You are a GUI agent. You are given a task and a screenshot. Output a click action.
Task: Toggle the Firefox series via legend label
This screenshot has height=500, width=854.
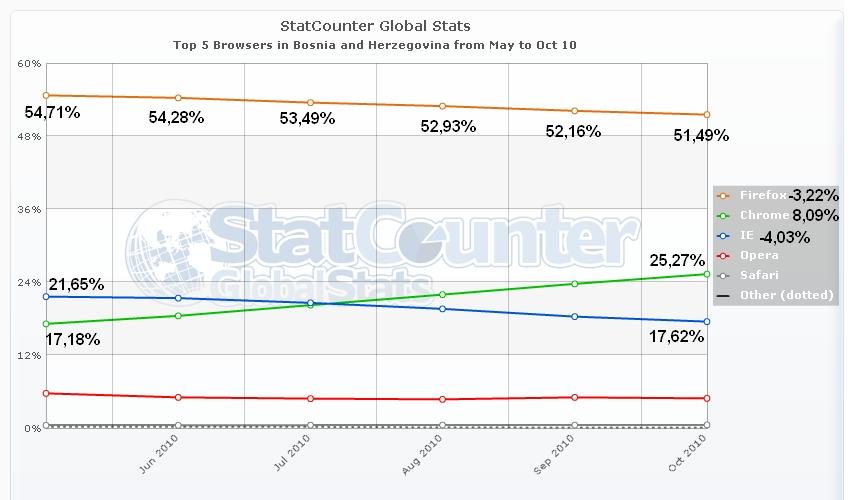click(x=762, y=195)
